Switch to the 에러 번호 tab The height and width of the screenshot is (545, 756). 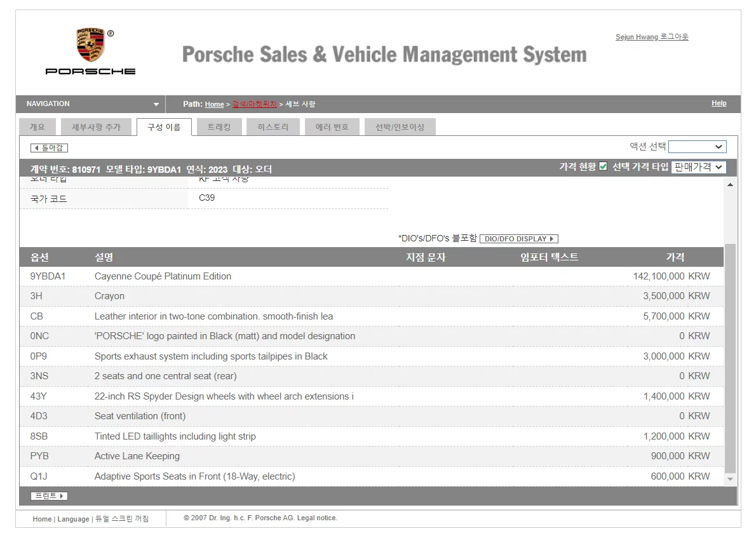pos(332,127)
